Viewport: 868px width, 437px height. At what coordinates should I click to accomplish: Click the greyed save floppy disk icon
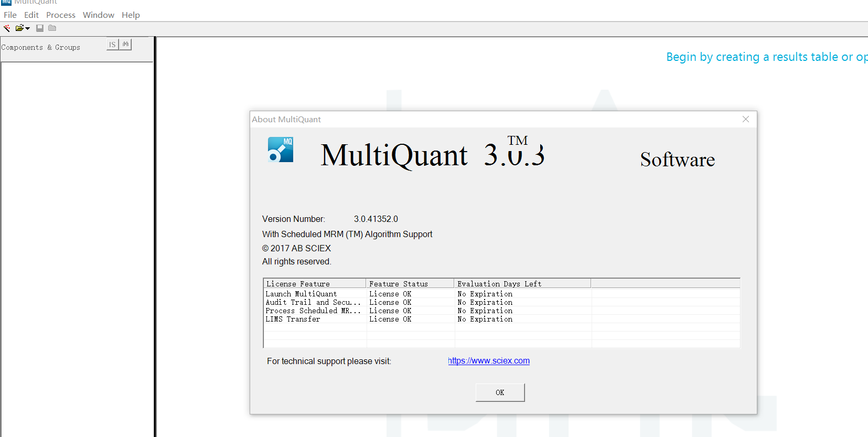coord(40,28)
